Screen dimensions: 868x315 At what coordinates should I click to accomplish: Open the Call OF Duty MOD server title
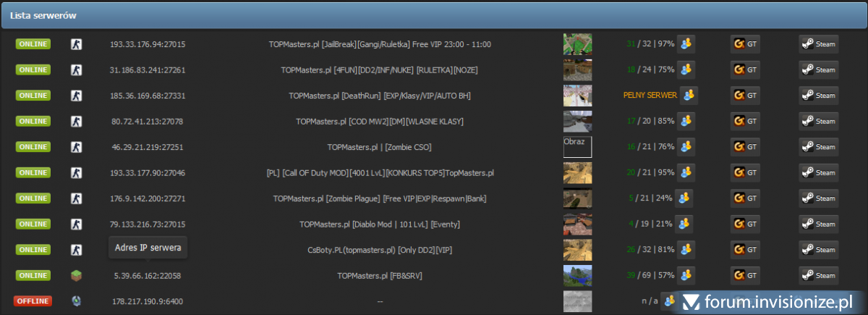380,173
